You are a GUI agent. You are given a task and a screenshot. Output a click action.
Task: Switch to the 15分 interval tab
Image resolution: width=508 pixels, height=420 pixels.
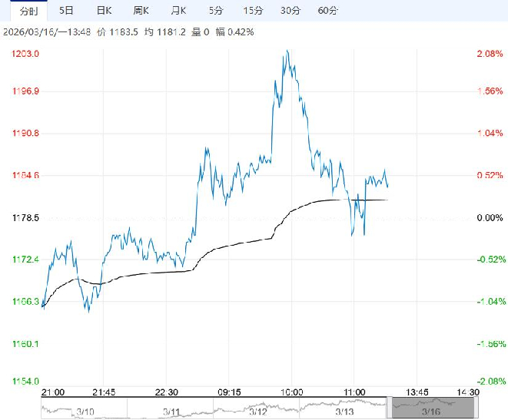pyautogui.click(x=253, y=11)
